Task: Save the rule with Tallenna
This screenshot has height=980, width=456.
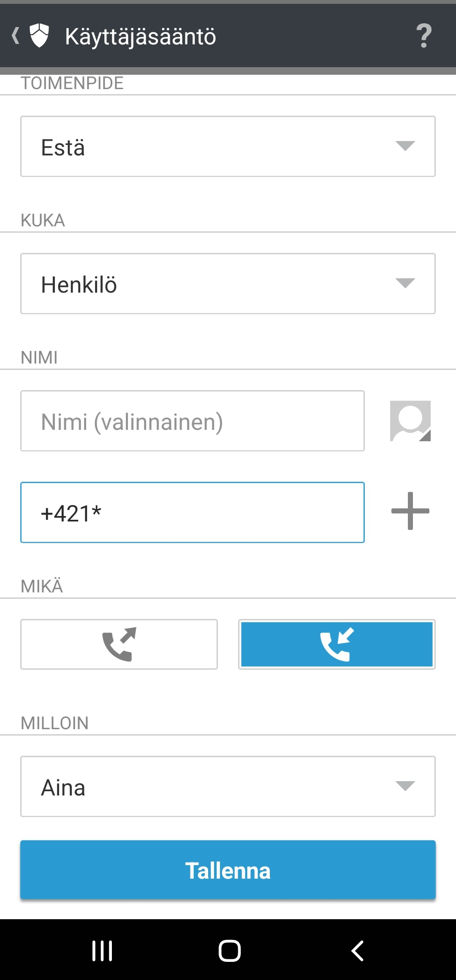Action: tap(228, 870)
